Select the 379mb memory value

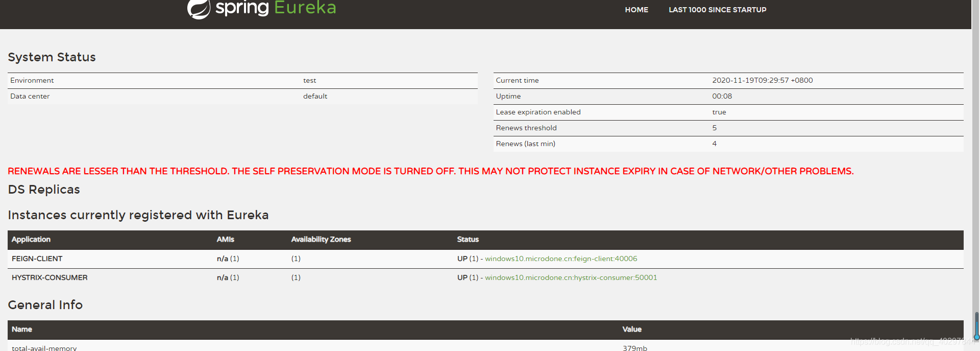pyautogui.click(x=634, y=347)
